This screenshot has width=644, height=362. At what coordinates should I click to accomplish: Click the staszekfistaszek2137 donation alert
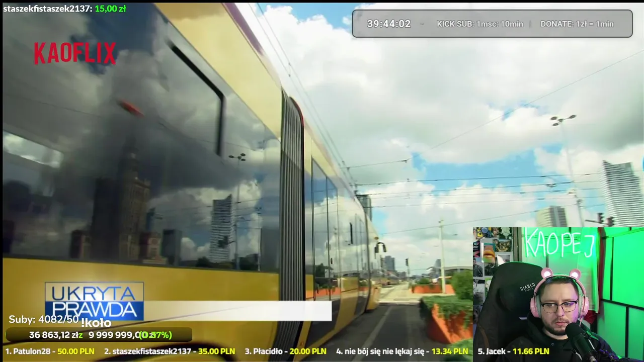coord(64,9)
